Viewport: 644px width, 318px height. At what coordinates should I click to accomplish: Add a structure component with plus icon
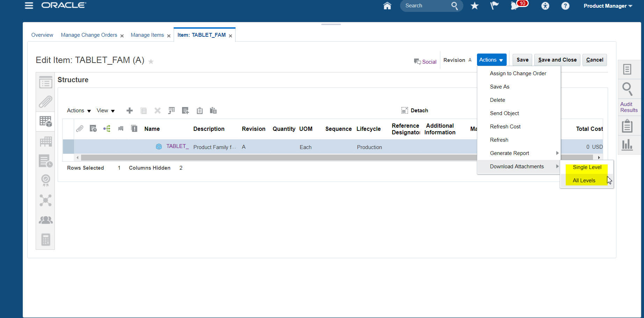(130, 111)
